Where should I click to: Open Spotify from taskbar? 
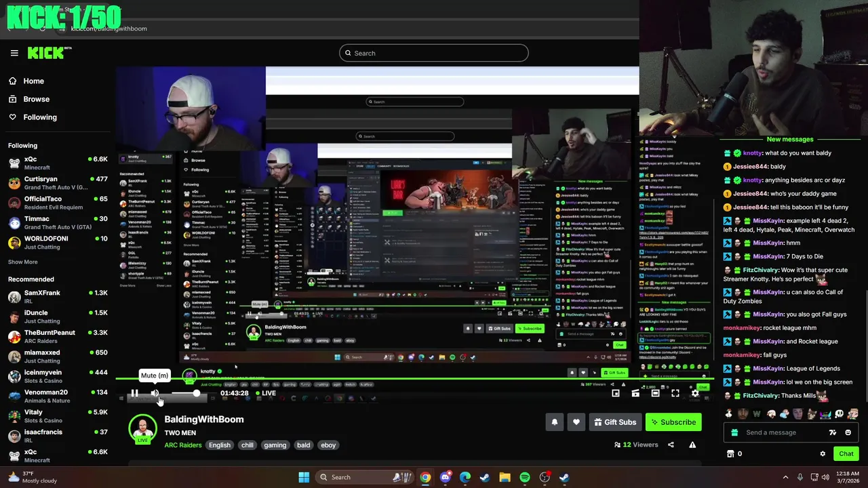tap(525, 477)
